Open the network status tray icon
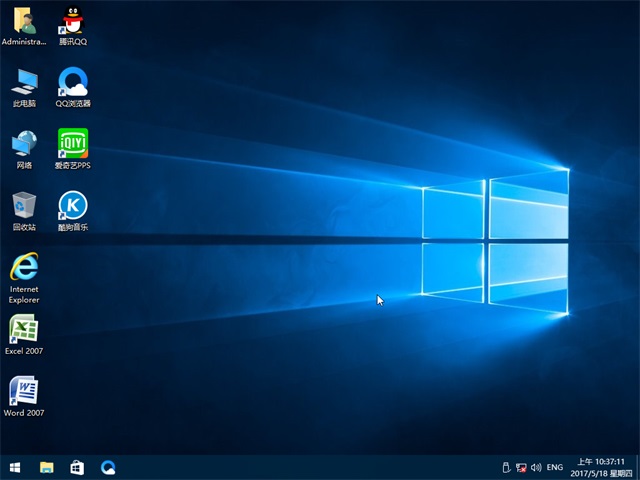 [521, 467]
